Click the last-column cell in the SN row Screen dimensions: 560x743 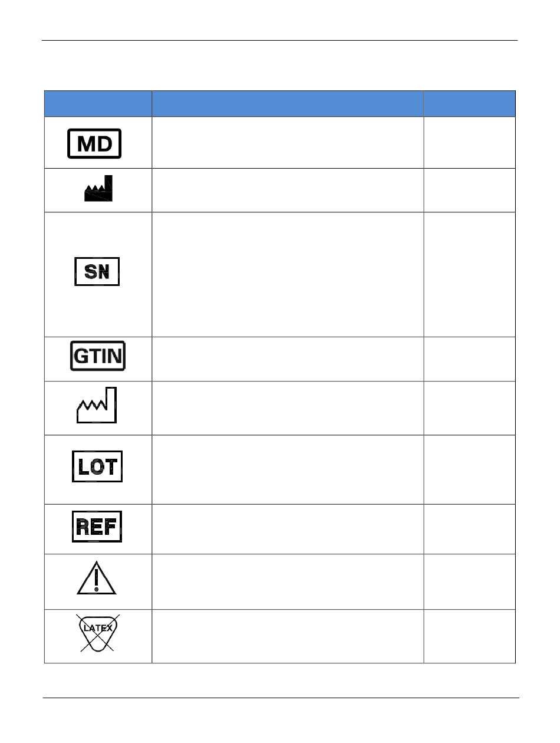pos(470,274)
